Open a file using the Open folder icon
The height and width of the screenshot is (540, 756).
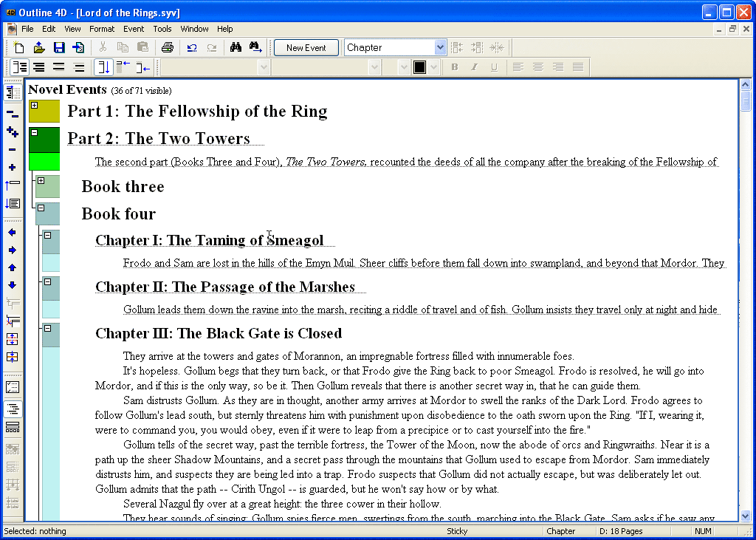pos(38,47)
